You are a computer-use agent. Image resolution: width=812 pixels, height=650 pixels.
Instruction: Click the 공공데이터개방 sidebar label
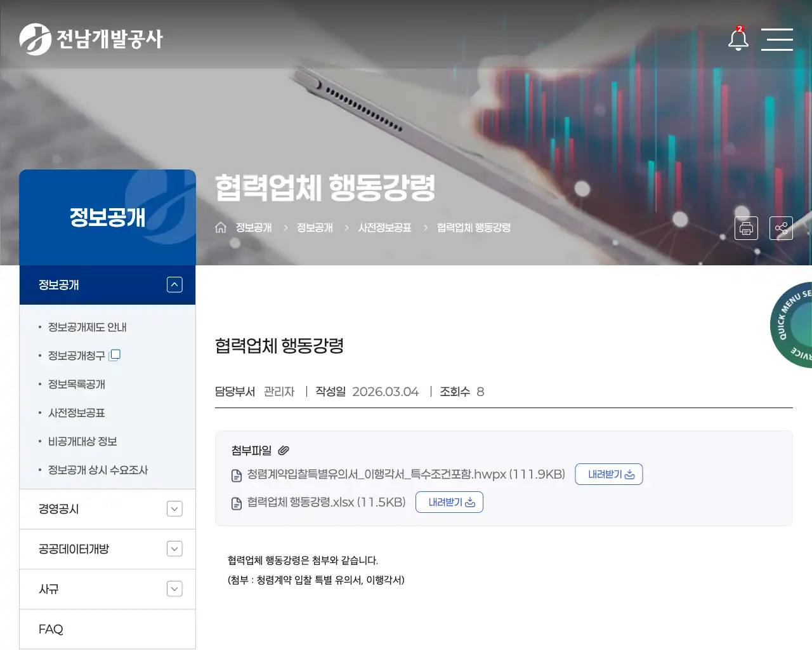(74, 548)
